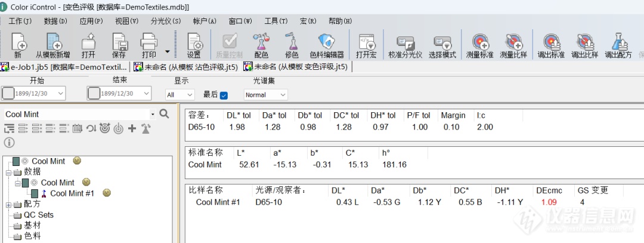The image size is (644, 243).
Task: Click the search magnifier next to Cool Mint
Action: pyautogui.click(x=165, y=114)
